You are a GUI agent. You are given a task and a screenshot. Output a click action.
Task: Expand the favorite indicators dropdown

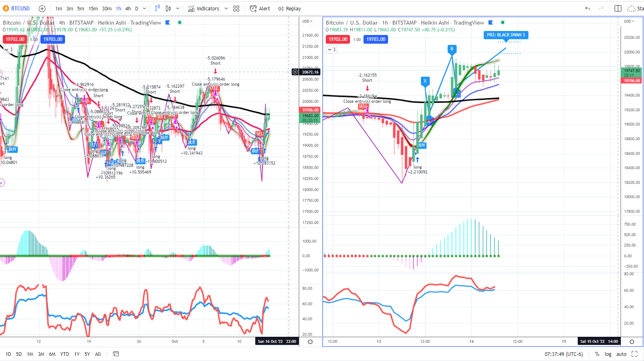226,8
